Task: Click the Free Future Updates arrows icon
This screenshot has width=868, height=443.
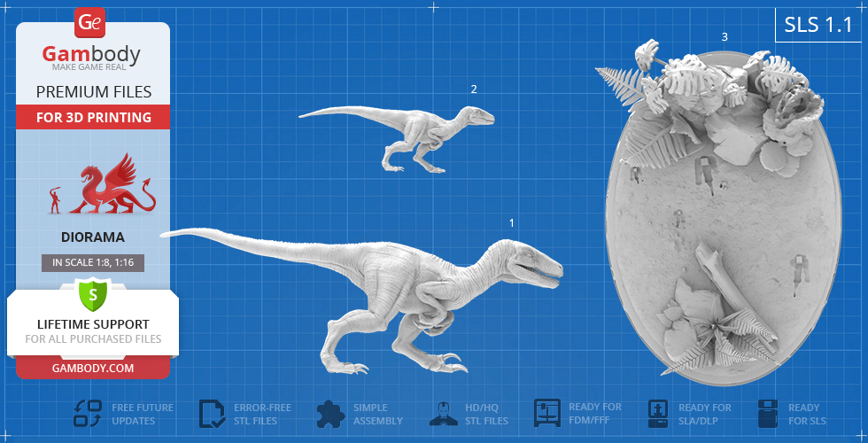Action: point(87,414)
